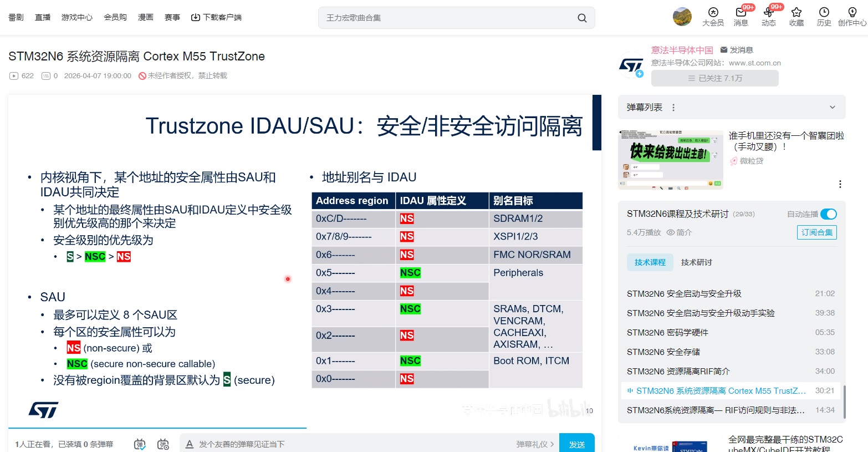This screenshot has width=868, height=452.
Task: Open the 收藏 favorites star icon
Action: (796, 13)
